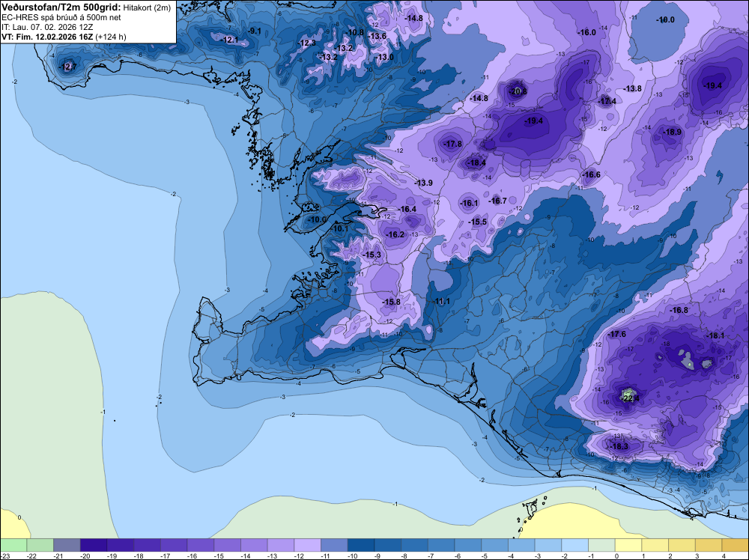749x560 pixels.
Task: Click the '(+124 h)' forecast offset text
Action: [111, 37]
